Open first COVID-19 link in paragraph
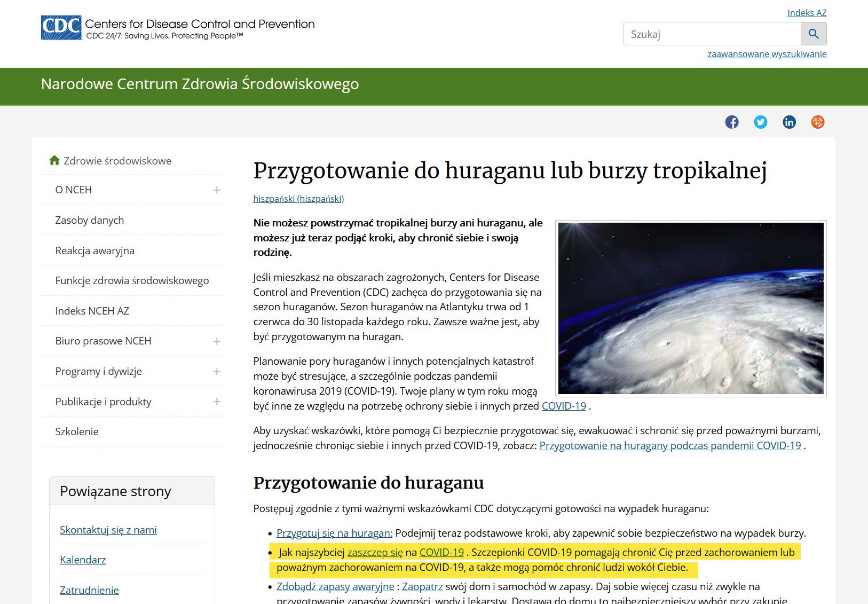This screenshot has height=604, width=868. [564, 406]
